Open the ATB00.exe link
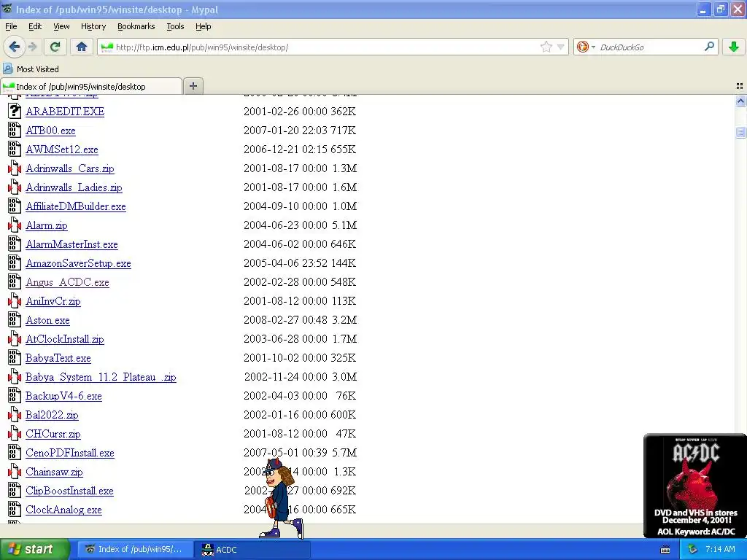The image size is (747, 560). (x=50, y=131)
